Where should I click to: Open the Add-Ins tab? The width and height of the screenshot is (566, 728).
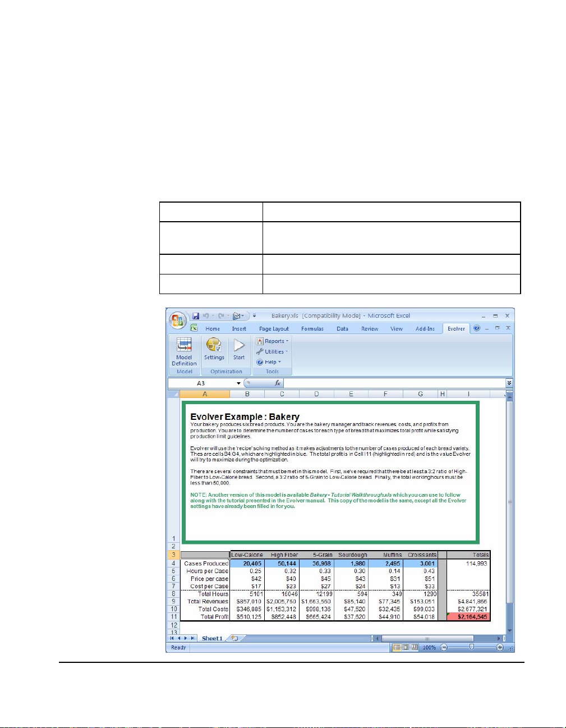[x=425, y=329]
